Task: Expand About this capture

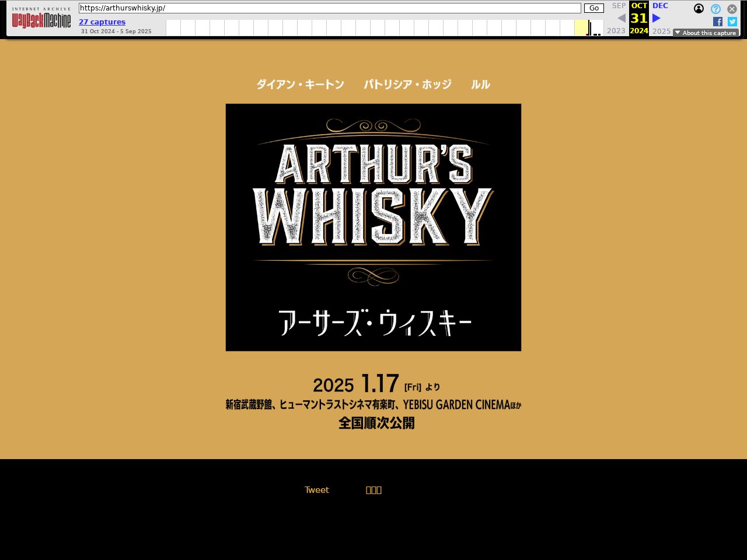Action: click(706, 33)
